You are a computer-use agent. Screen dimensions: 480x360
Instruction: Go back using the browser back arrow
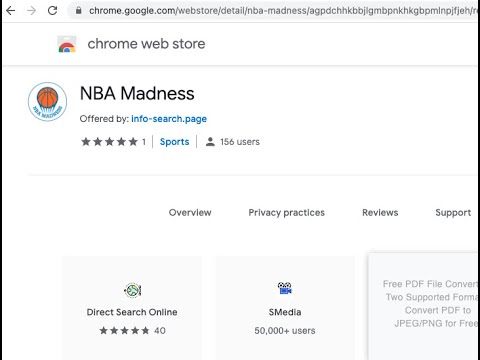tap(11, 11)
